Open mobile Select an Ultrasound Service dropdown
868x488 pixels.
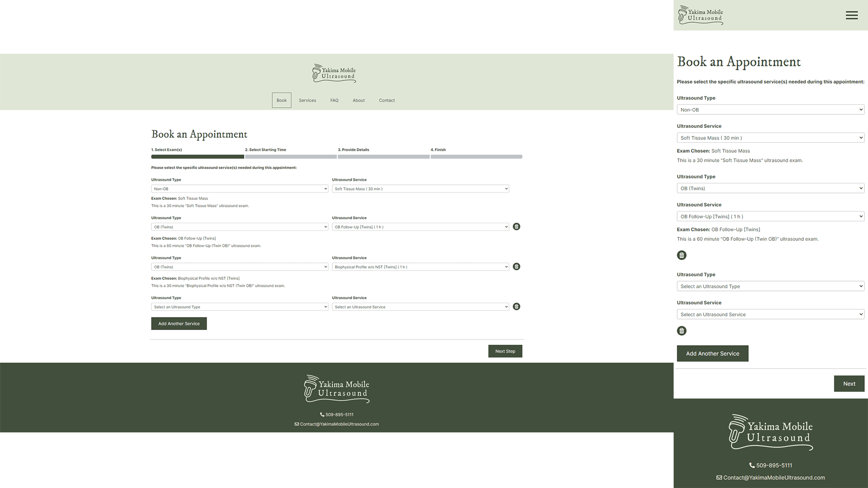point(770,314)
